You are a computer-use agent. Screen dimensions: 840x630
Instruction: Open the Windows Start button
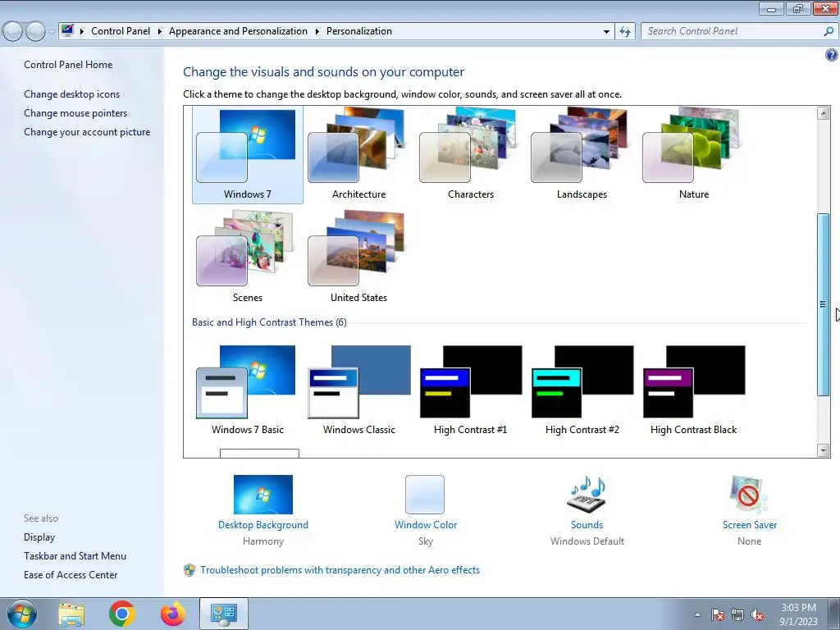[21, 614]
